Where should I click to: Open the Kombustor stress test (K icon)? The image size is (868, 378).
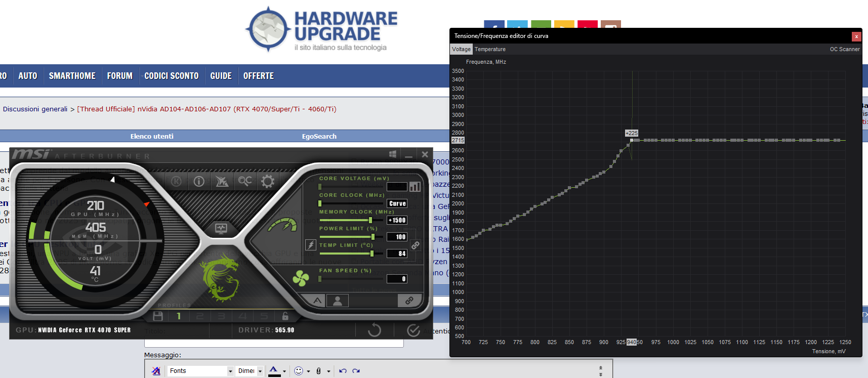pos(176,181)
